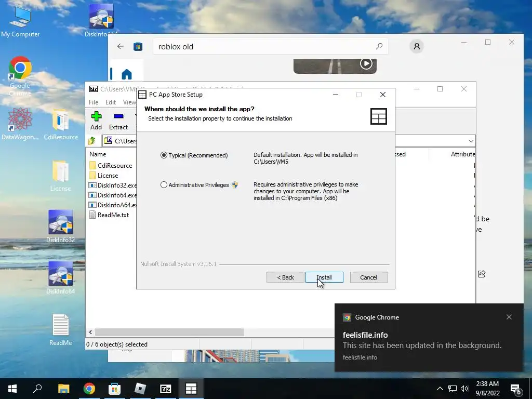Open the File menu in 7-Zip
Image resolution: width=532 pixels, height=399 pixels.
pos(94,102)
